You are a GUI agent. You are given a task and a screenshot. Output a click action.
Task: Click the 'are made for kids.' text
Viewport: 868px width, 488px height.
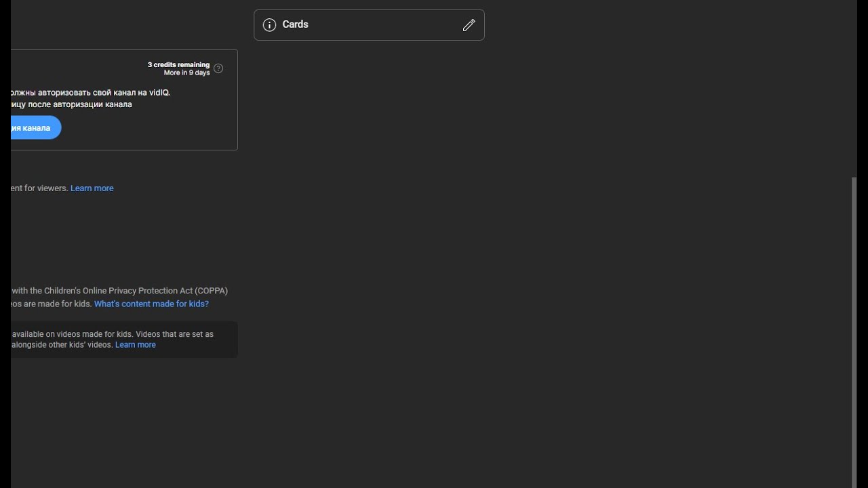(52, 304)
